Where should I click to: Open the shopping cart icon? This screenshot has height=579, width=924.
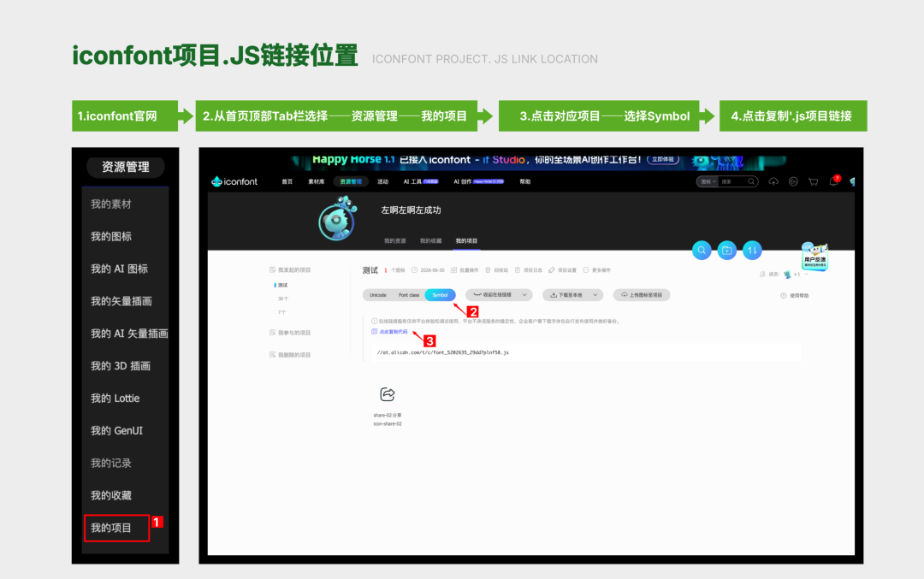814,181
